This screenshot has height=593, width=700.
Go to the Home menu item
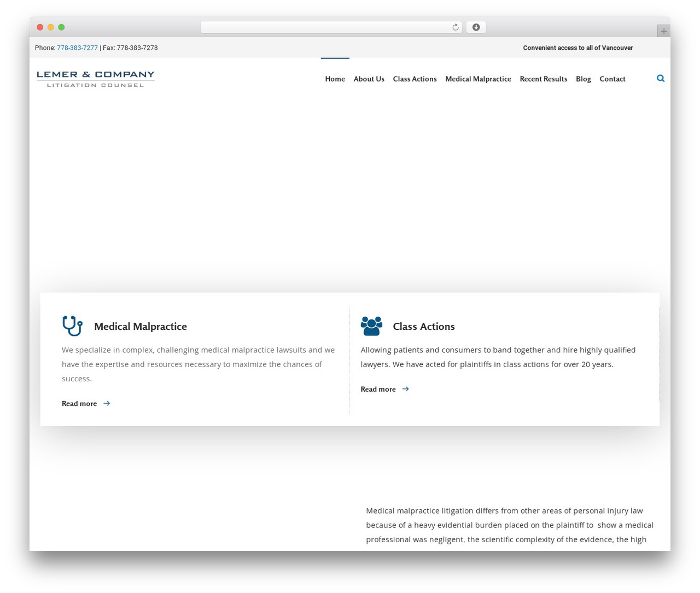click(x=335, y=79)
